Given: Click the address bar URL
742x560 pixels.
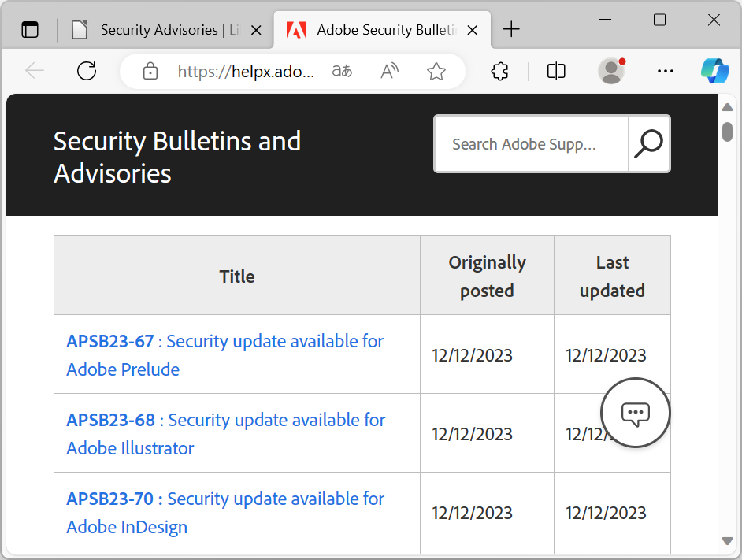Looking at the screenshot, I should pos(246,72).
